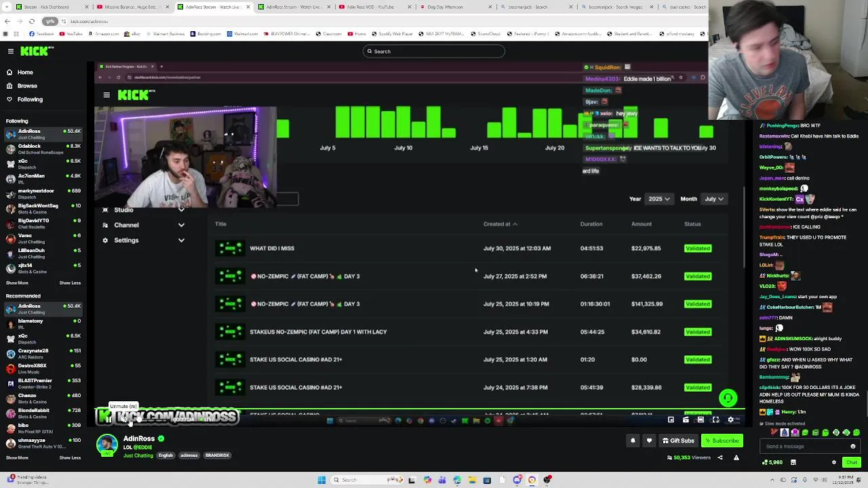Open the Spotify Web Player bookmark
The height and width of the screenshot is (488, 868).
tap(393, 33)
